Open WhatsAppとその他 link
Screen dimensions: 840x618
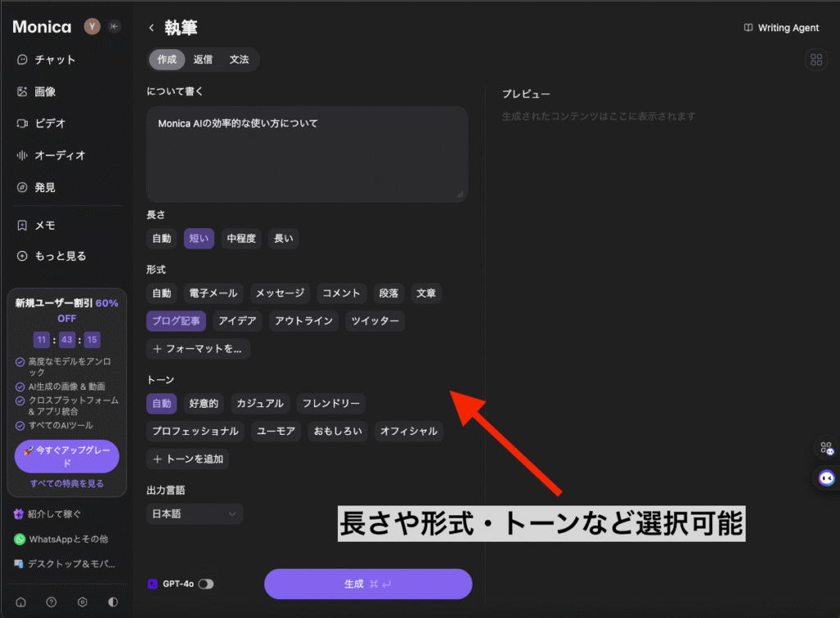click(x=61, y=539)
